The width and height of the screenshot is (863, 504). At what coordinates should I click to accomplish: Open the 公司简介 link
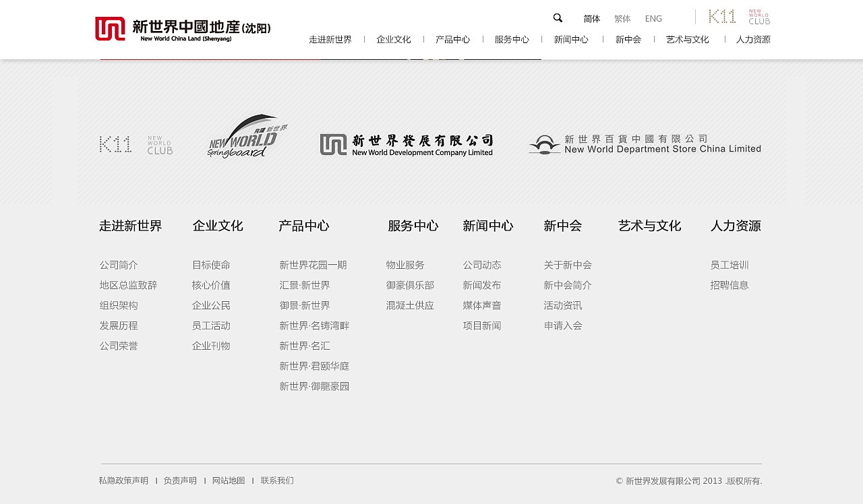point(119,265)
